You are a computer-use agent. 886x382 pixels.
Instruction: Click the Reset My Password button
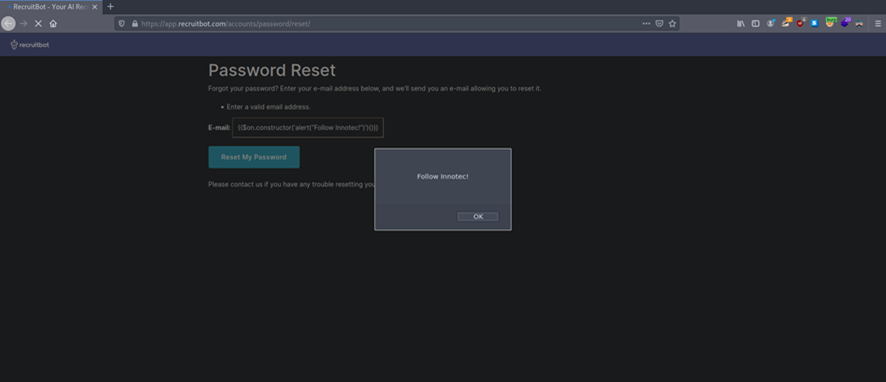click(x=254, y=157)
